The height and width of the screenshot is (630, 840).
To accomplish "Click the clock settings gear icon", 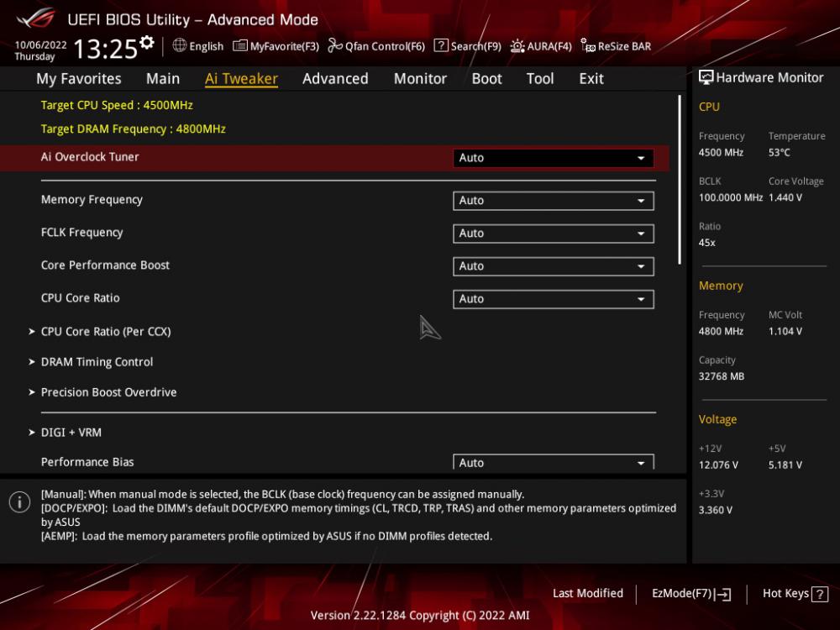I will click(146, 42).
